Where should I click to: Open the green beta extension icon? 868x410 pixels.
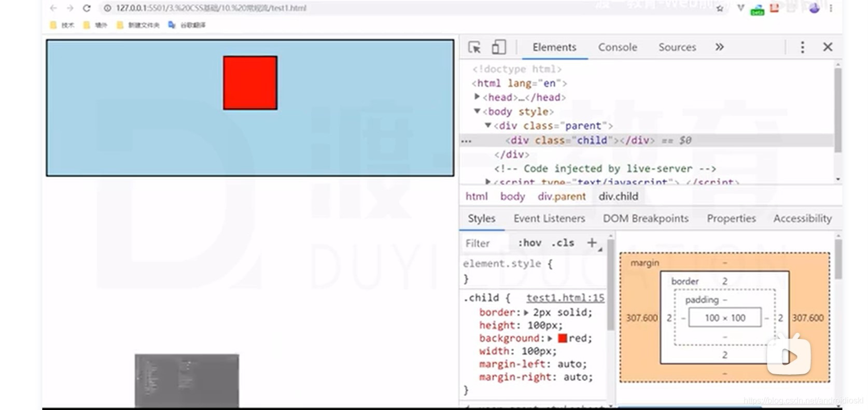(757, 9)
